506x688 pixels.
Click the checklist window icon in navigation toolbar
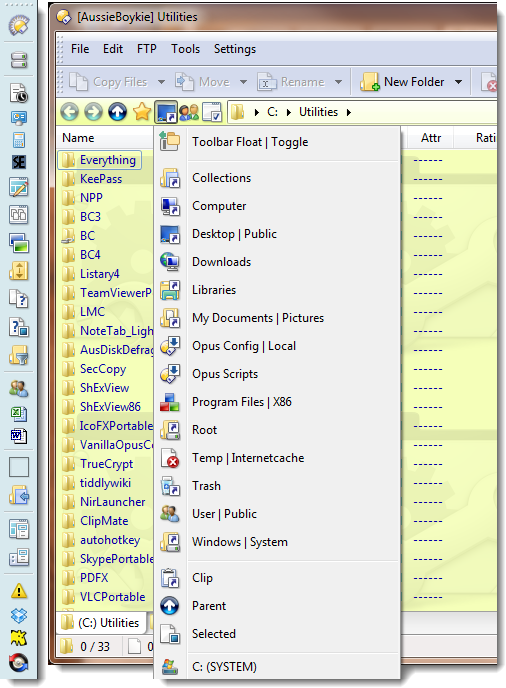(x=213, y=112)
